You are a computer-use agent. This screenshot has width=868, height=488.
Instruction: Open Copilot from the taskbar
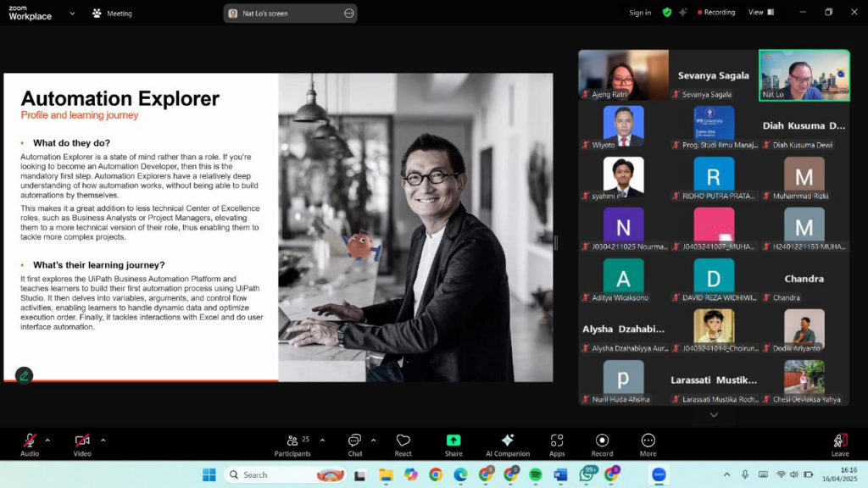[x=411, y=474]
